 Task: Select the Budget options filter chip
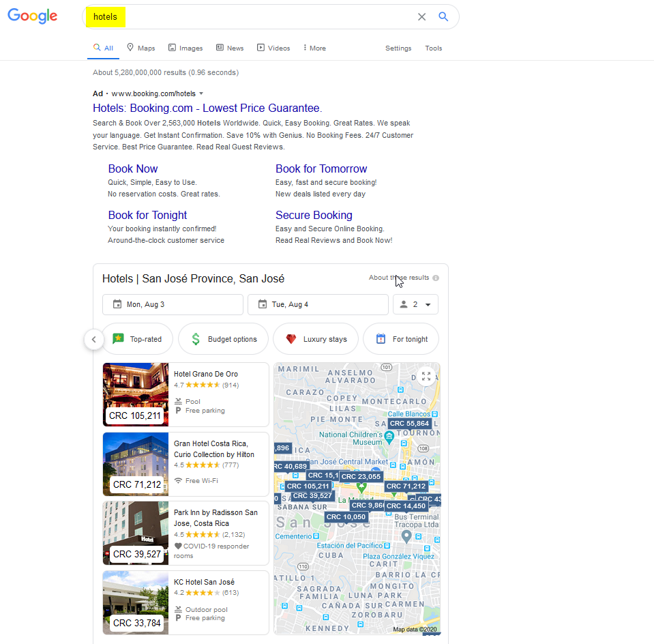pyautogui.click(x=224, y=339)
